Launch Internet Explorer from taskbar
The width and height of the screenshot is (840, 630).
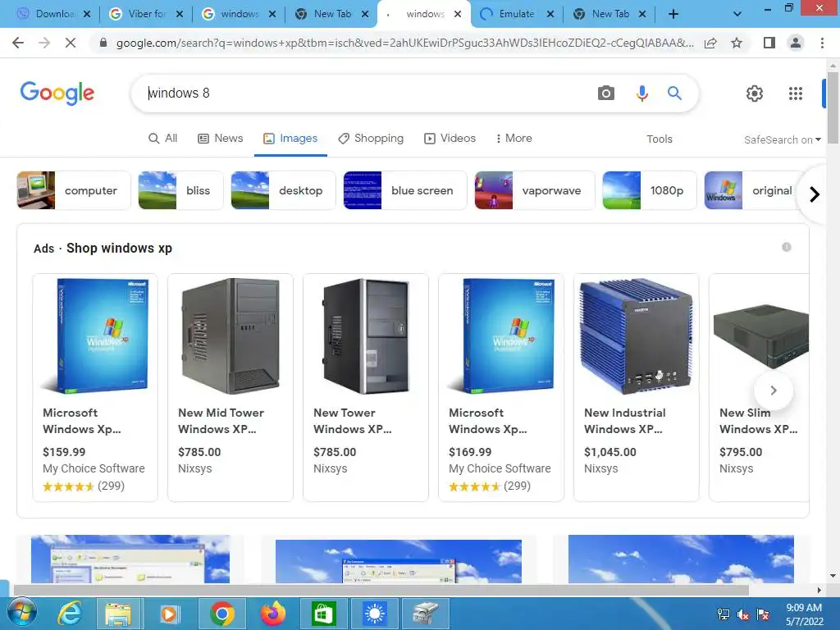coord(70,614)
